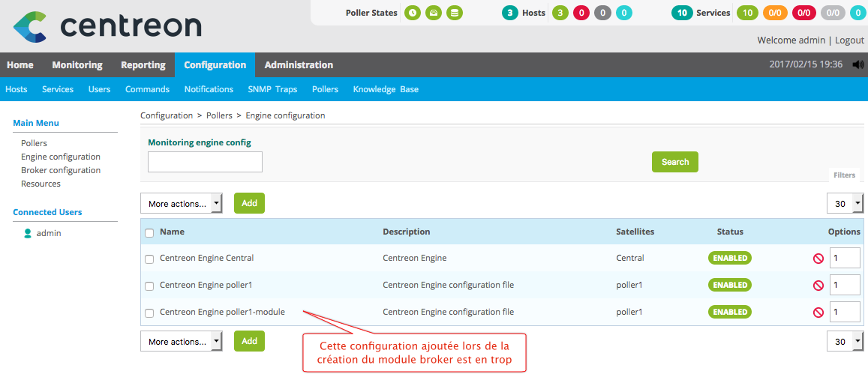Disable the Centreon Engine Central configuration
Screen dimensions: 868x389
[x=818, y=259]
